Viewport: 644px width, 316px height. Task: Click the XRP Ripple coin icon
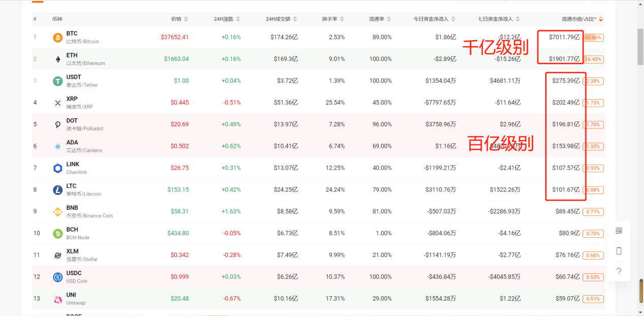[57, 102]
